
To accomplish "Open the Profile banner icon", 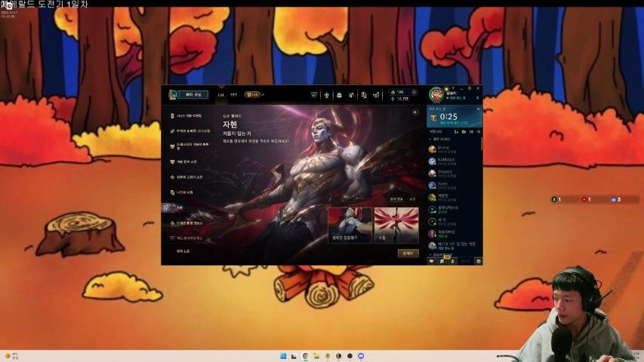I will 364,95.
